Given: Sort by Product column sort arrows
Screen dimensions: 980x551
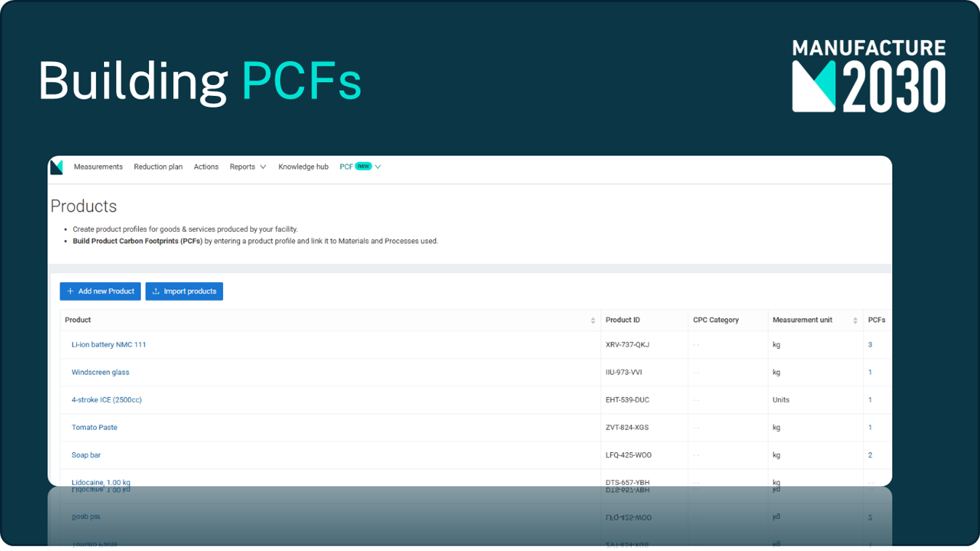Looking at the screenshot, I should coord(593,321).
